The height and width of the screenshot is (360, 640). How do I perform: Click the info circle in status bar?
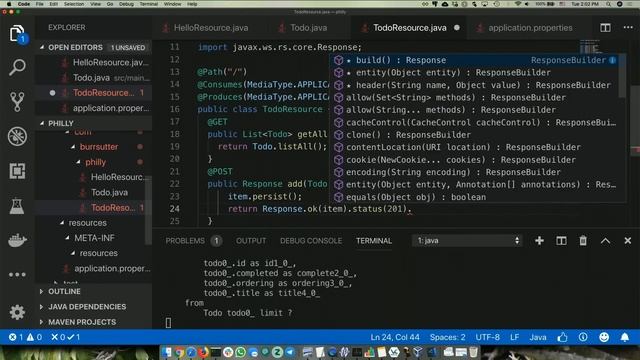pyautogui.click(x=583, y=337)
